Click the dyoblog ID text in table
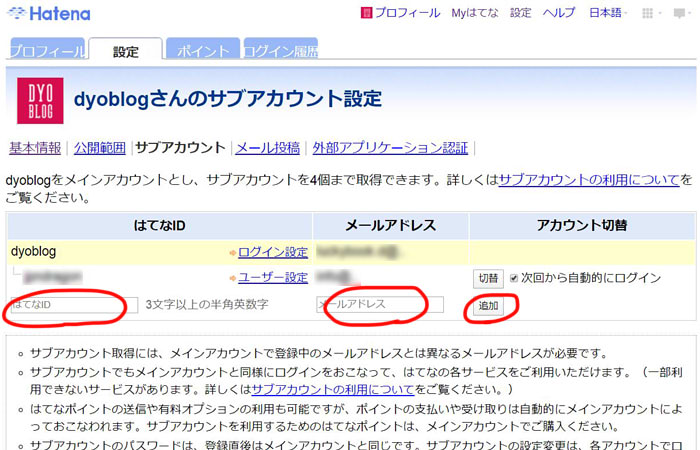This screenshot has height=450, width=700. click(33, 251)
